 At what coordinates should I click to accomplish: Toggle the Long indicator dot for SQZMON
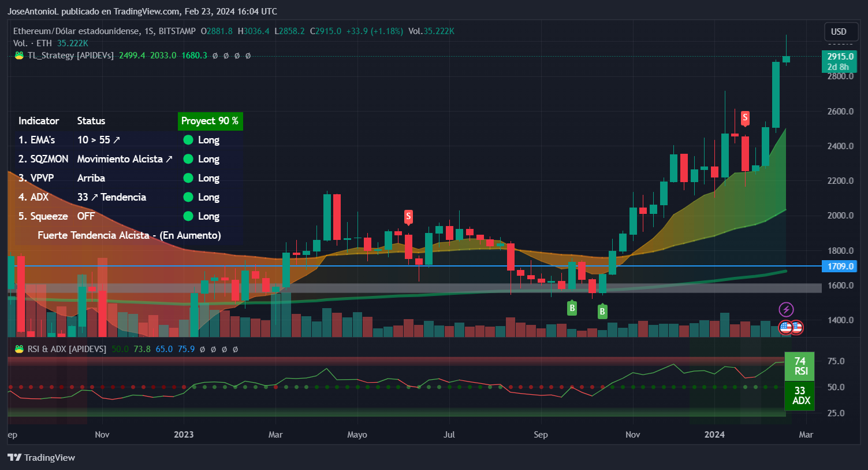(x=188, y=158)
